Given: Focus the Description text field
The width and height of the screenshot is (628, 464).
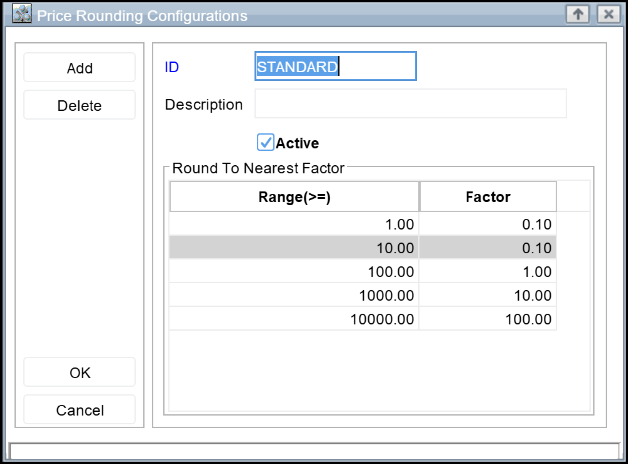Looking at the screenshot, I should 410,104.
